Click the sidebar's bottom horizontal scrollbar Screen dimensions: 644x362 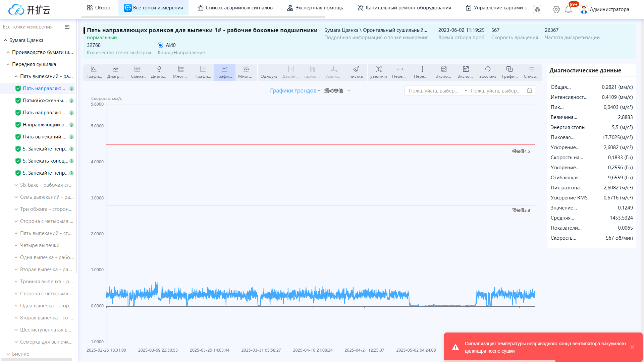click(x=36, y=360)
